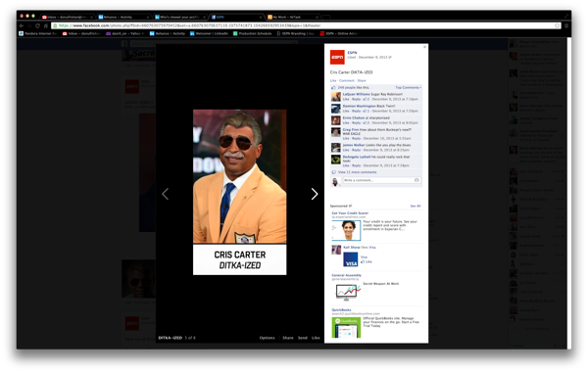Click the QuickBooks green ad image
Screen dimensions: 588x372
[346, 327]
